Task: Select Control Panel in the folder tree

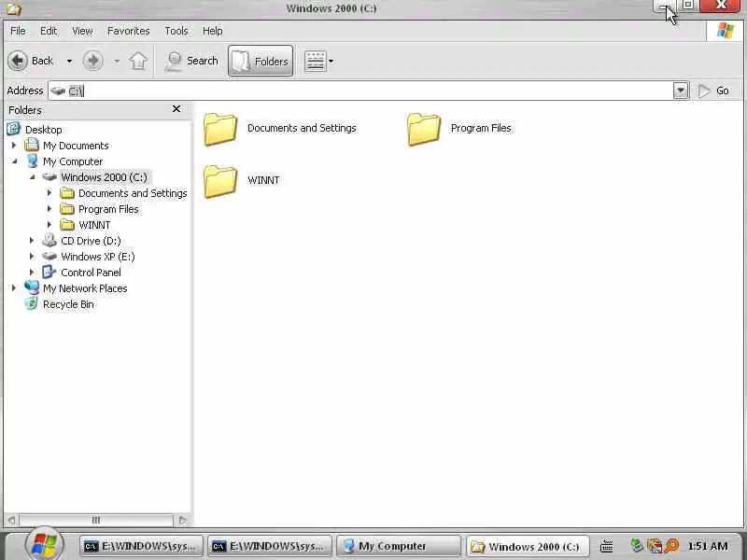Action: (91, 273)
